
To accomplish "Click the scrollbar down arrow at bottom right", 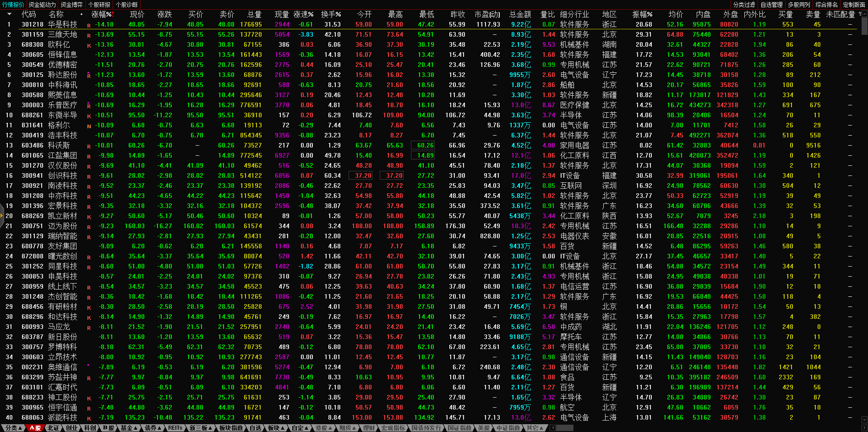I will 864,420.
